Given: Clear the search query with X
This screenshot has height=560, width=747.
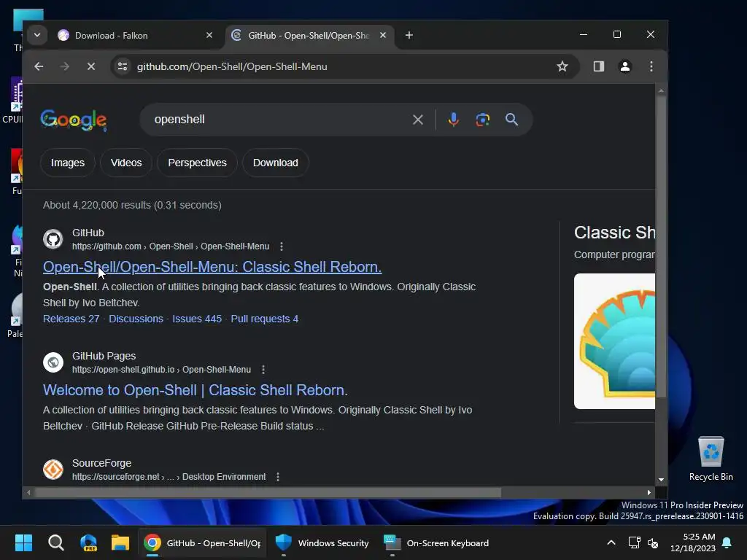Looking at the screenshot, I should click(418, 120).
